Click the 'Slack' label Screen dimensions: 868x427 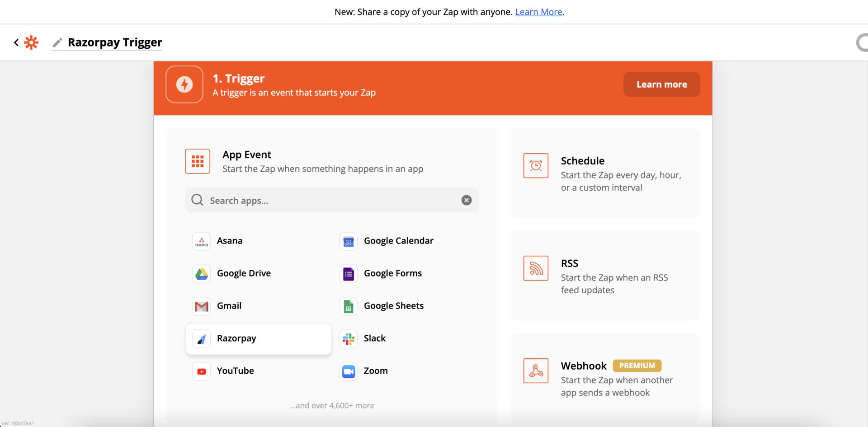pyautogui.click(x=374, y=338)
